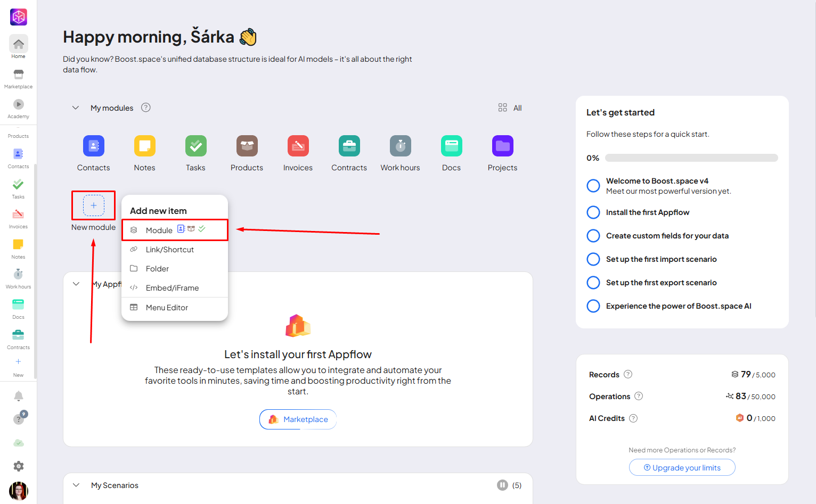
Task: Select Module from Add new item menu
Action: [159, 230]
